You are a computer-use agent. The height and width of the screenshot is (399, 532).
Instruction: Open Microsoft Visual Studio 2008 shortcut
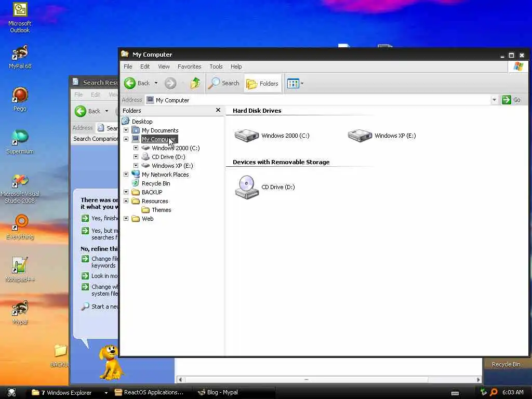[20, 189]
